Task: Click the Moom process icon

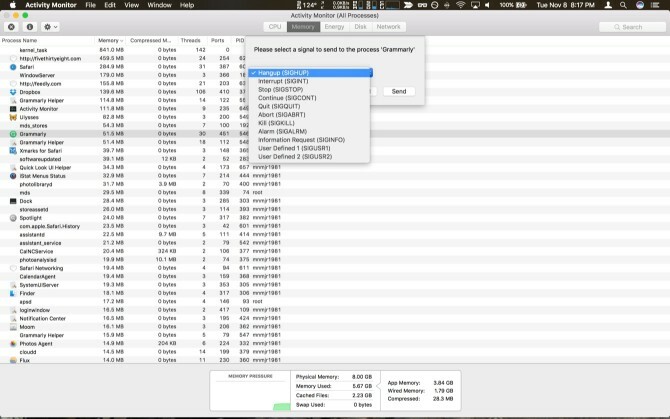Action: point(13,327)
